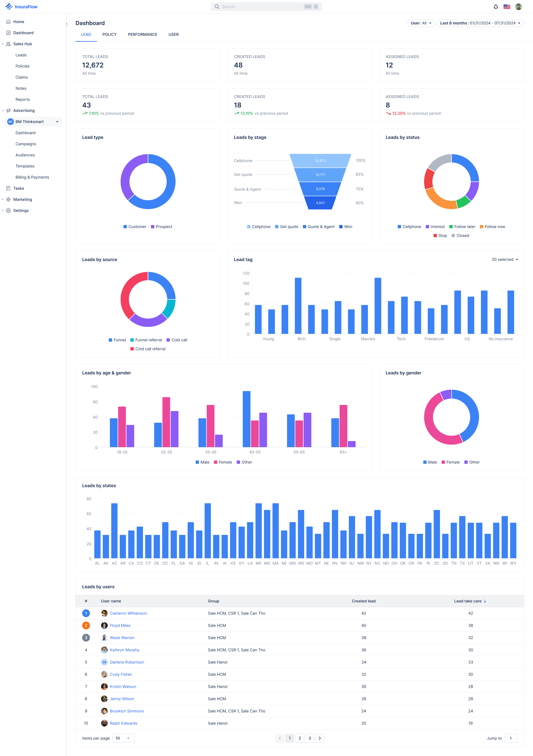Viewport: 533px width, 756px height.
Task: Open Floyd Miles user link
Action: tap(120, 625)
